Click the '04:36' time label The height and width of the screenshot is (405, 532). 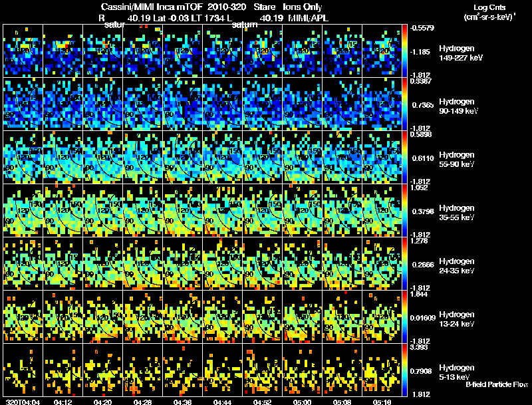(182, 402)
